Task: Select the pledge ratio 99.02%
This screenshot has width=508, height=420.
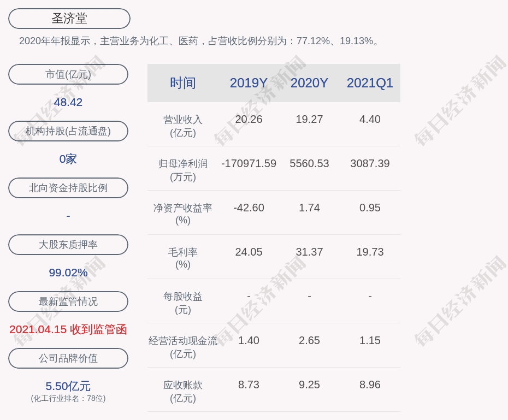Action: [68, 273]
